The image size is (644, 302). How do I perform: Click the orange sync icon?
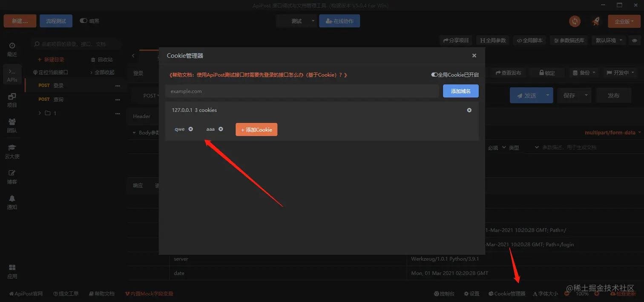click(575, 21)
